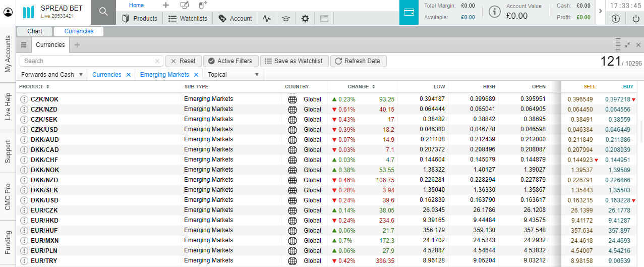Click Save as Watchlist button
Image resolution: width=644 pixels, height=267 pixels.
tap(295, 61)
